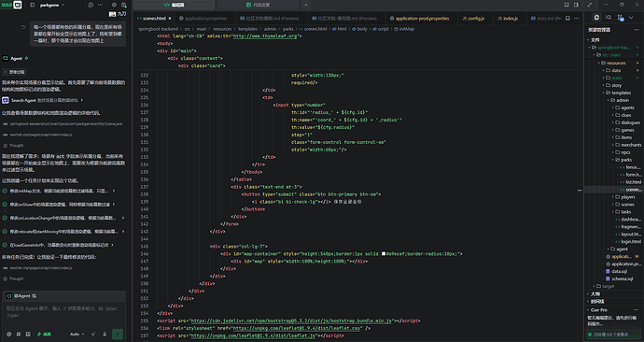Click the sparkle enhance prompt icon

[x=93, y=335]
